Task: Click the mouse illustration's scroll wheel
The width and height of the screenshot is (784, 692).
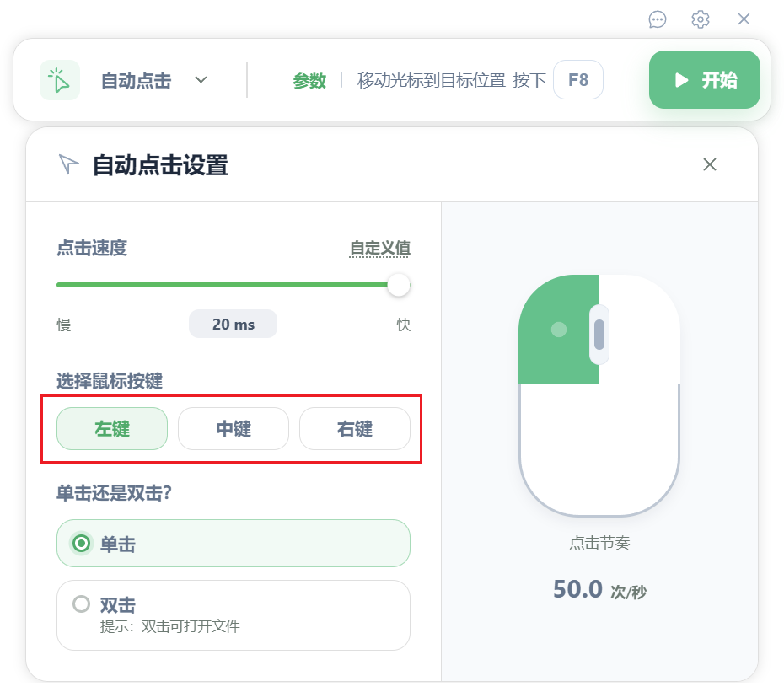Action: coord(599,335)
